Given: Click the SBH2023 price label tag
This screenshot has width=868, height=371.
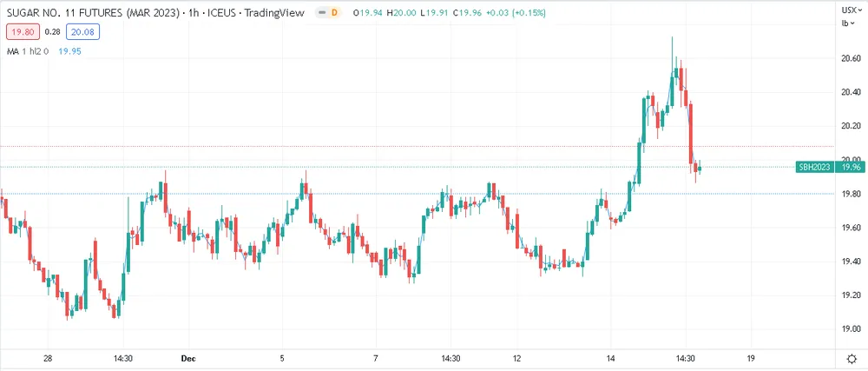Looking at the screenshot, I should (816, 167).
